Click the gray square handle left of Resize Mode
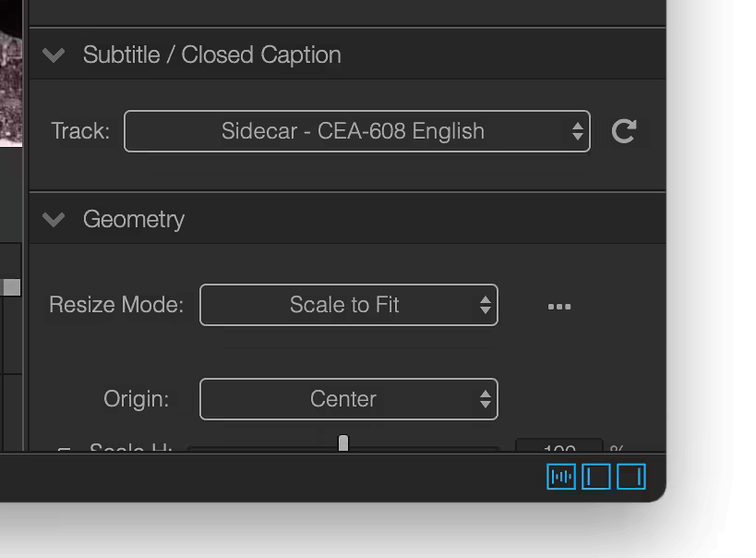This screenshot has height=558, width=756. 12,287
